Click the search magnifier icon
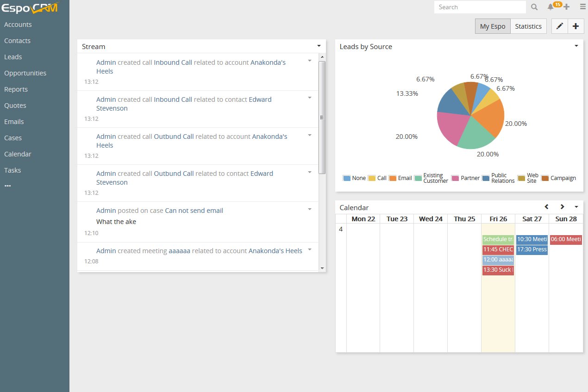Viewport: 588px width, 392px height. (x=534, y=7)
